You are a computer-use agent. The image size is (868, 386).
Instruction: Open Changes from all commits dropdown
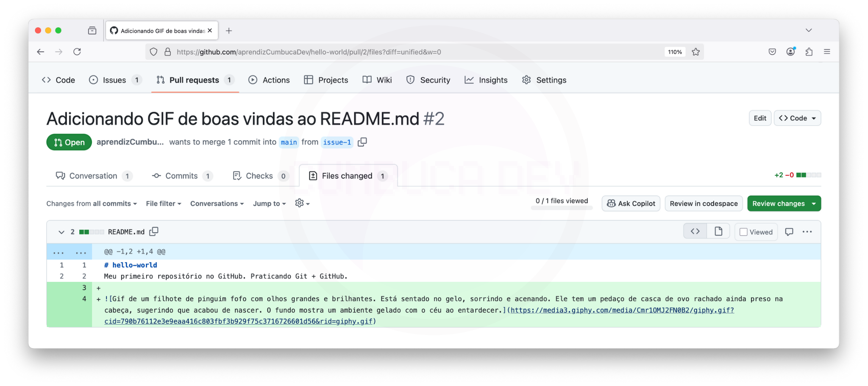pos(92,203)
